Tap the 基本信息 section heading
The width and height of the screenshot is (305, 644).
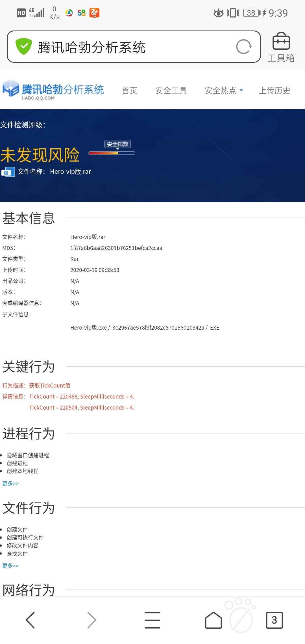(29, 218)
